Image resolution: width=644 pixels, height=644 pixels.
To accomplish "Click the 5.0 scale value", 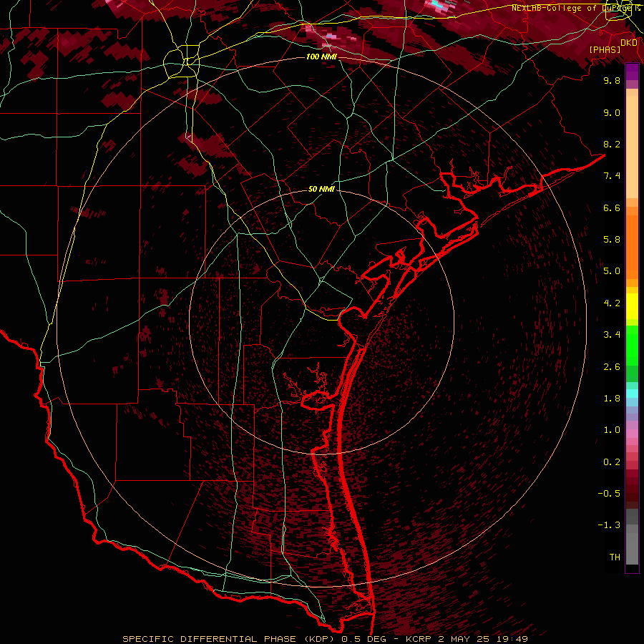I will (612, 271).
